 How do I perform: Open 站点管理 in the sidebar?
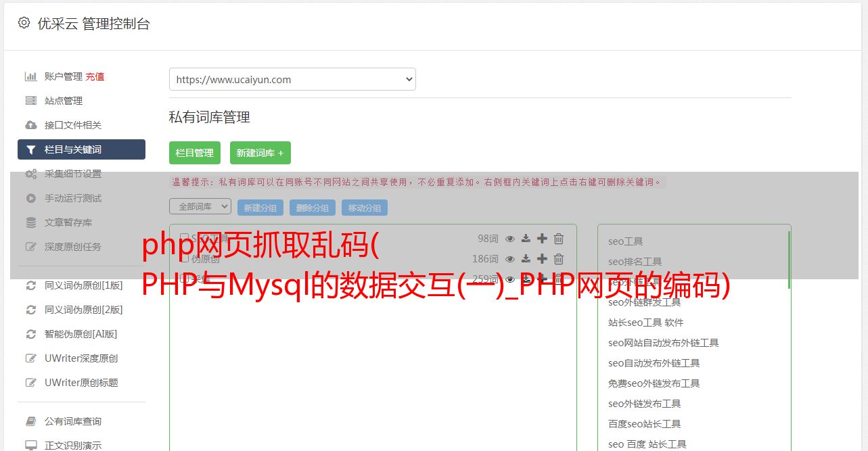pyautogui.click(x=64, y=101)
